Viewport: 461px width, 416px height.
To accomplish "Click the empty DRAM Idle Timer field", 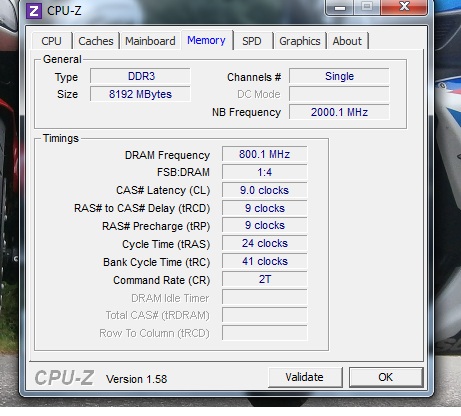I will tap(264, 297).
